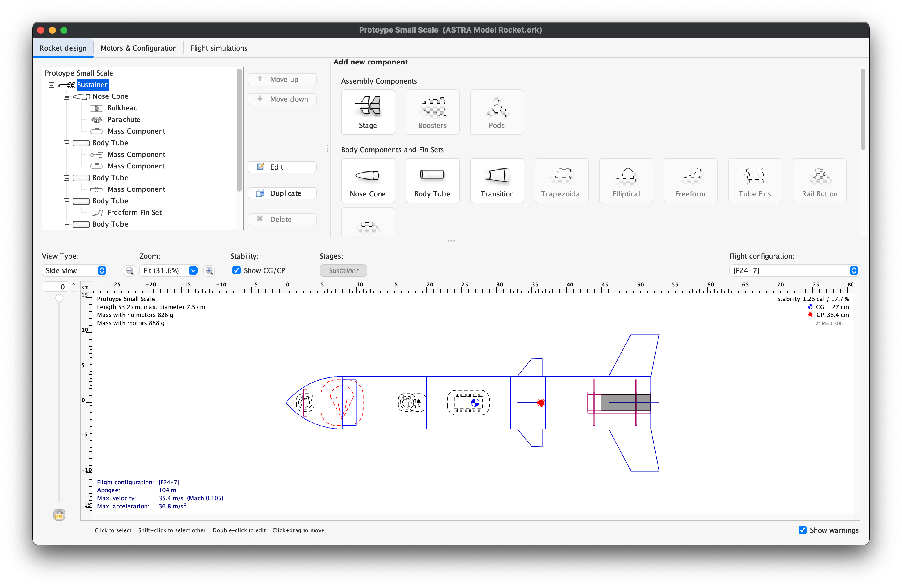The height and width of the screenshot is (588, 902).
Task: Click the rotation angle slider handle
Action: [x=59, y=298]
